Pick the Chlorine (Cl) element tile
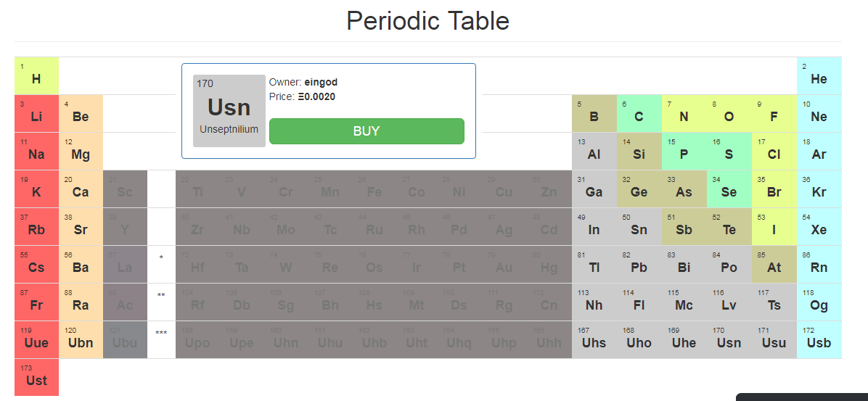The height and width of the screenshot is (401, 868). [x=774, y=152]
